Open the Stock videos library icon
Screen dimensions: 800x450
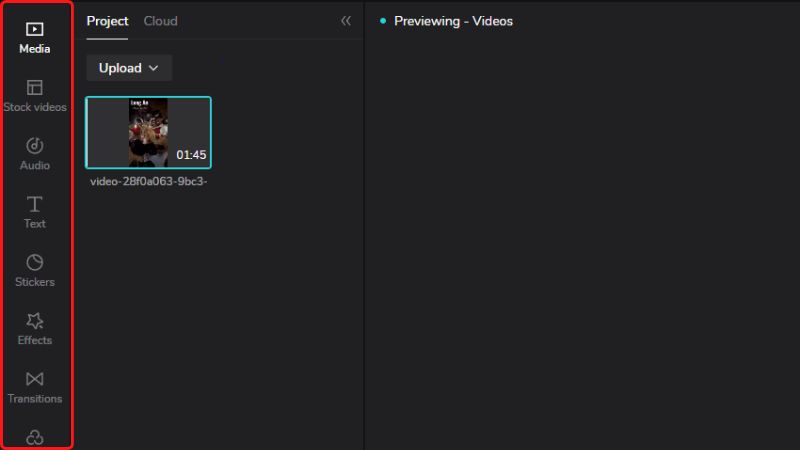click(35, 88)
